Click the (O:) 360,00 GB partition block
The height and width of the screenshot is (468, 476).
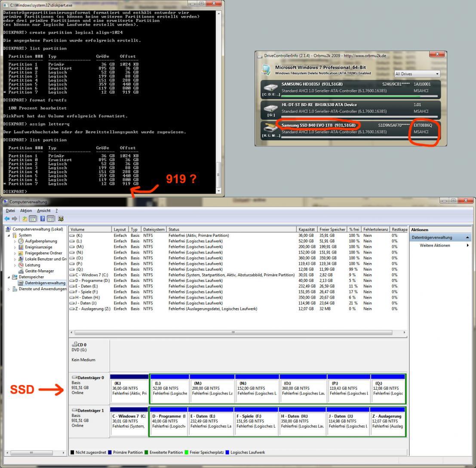coord(303,388)
